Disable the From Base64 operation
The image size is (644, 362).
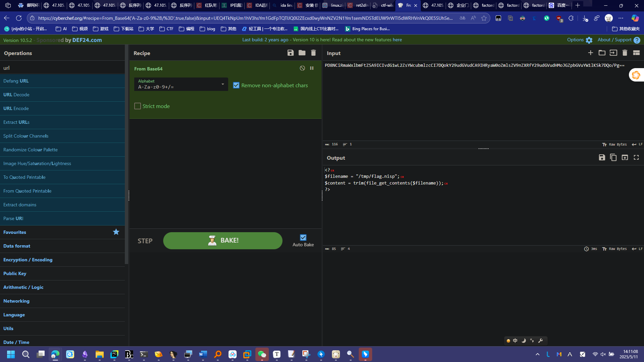[302, 68]
